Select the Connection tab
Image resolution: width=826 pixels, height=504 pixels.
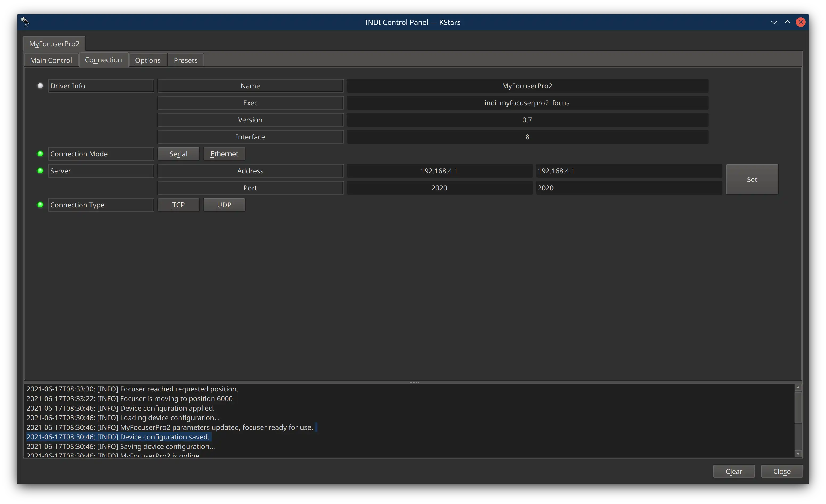(x=103, y=60)
